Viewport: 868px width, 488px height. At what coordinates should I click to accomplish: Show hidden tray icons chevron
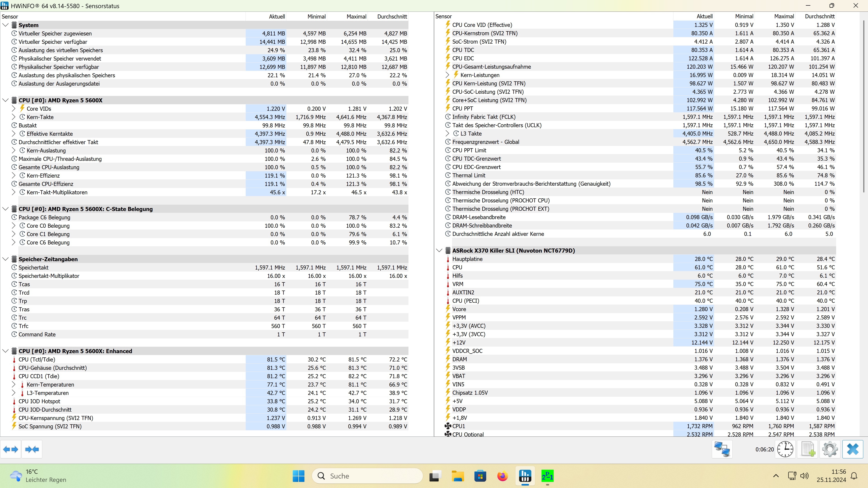point(776,476)
